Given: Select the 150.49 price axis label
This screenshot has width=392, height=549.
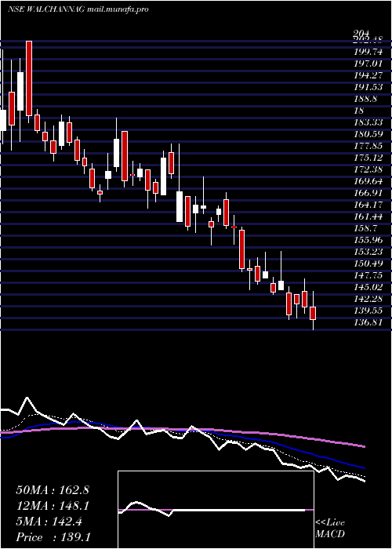Looking at the screenshot, I should (x=368, y=264).
